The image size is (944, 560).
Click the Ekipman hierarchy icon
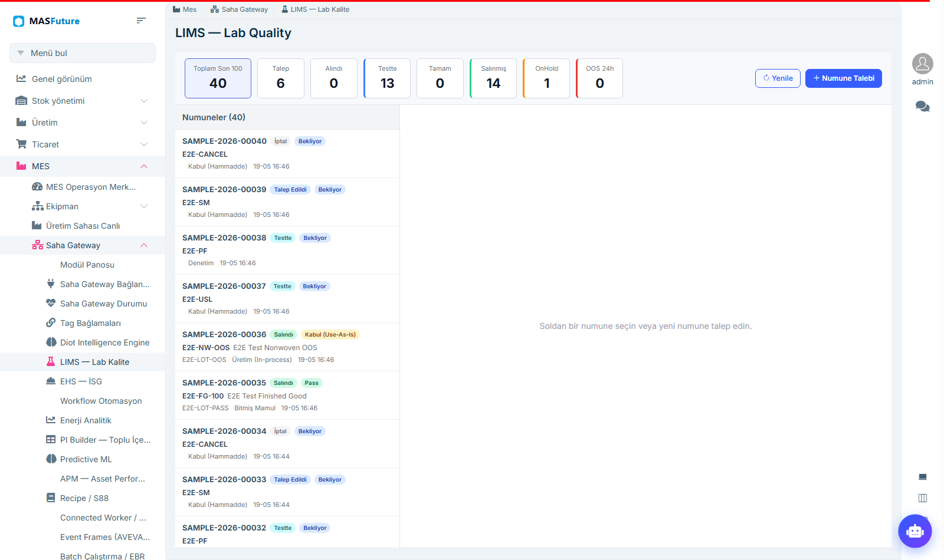click(x=37, y=206)
